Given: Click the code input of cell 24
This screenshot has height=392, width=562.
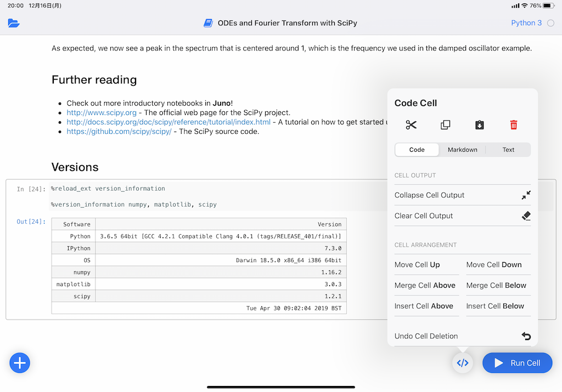Looking at the screenshot, I should 218,196.
